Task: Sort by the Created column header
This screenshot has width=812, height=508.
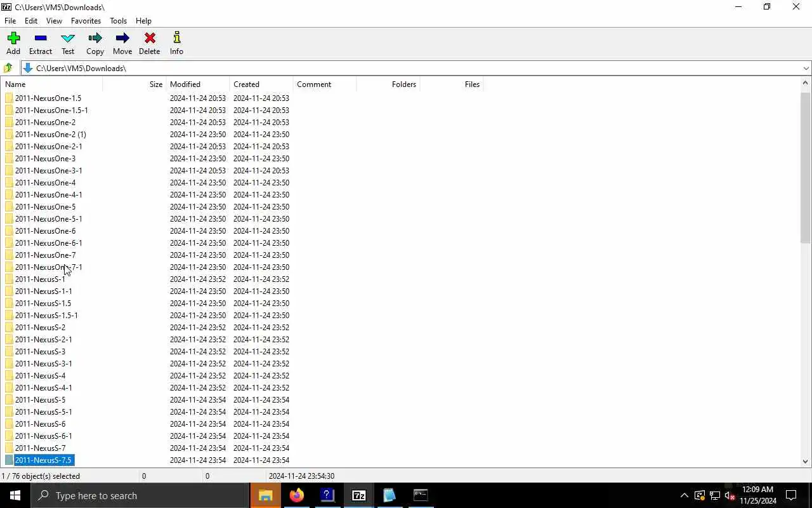Action: tap(261, 84)
